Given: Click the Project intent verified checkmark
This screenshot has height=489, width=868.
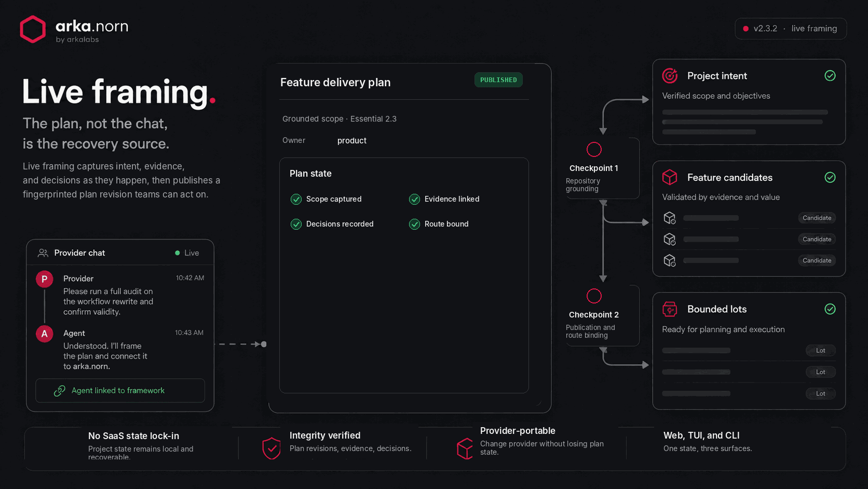Looking at the screenshot, I should point(830,76).
